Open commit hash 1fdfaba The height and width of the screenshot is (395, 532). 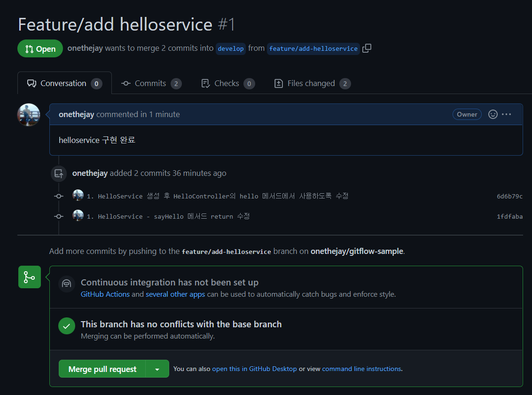[509, 216]
